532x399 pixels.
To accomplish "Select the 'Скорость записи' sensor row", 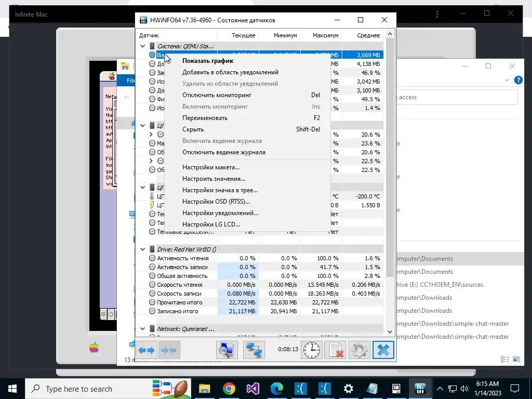I will 260,294.
